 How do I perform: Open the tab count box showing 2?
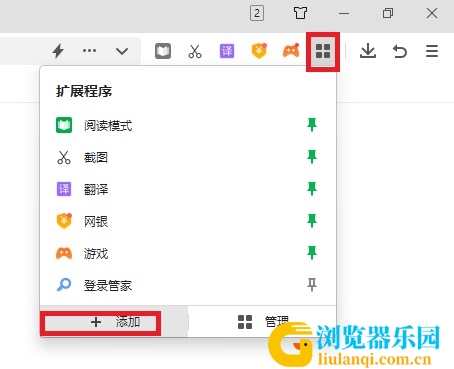coord(257,13)
